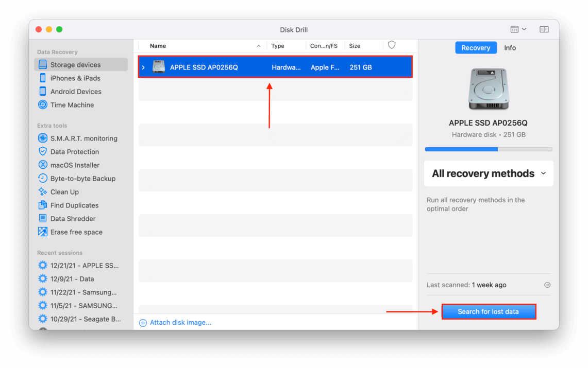Select the Data Shredder label
This screenshot has width=588, height=368.
pyautogui.click(x=73, y=219)
